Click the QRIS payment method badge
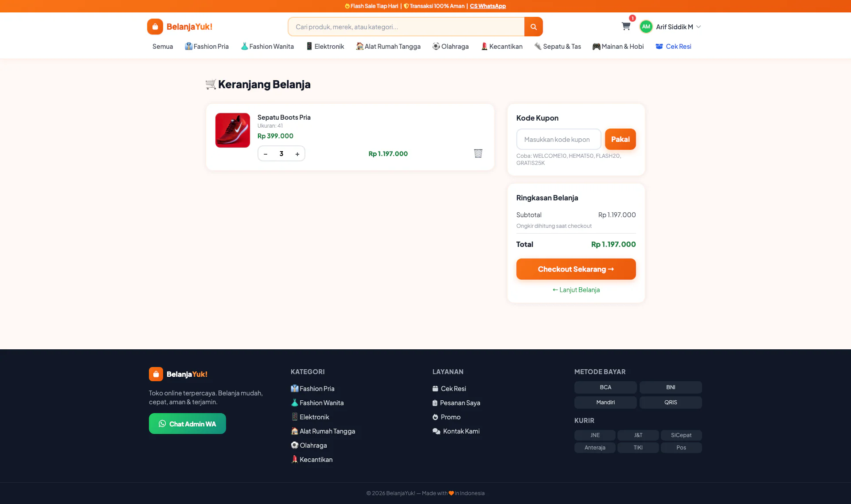This screenshot has height=504, width=851. [x=671, y=402]
